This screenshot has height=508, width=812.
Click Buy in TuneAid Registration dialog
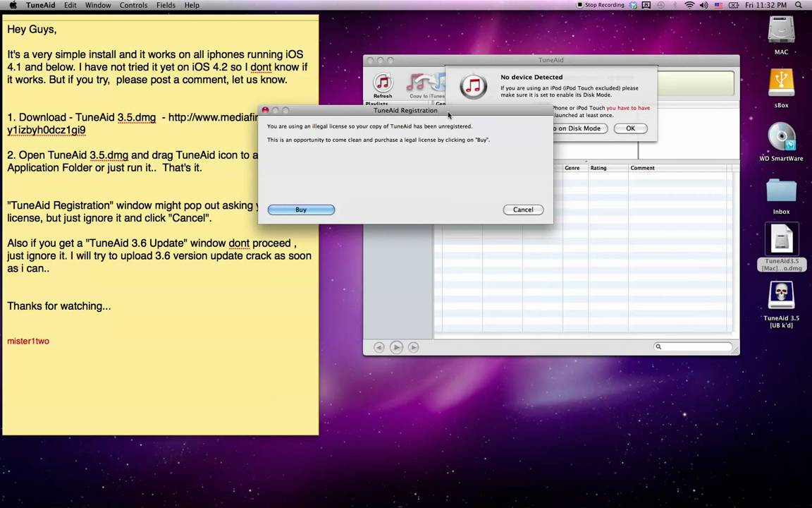tap(301, 210)
